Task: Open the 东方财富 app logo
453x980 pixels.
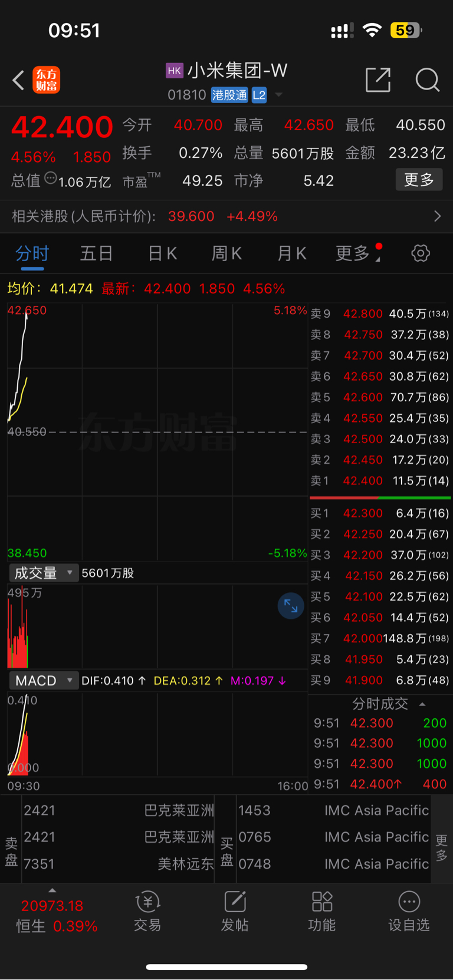Action: 46,80
